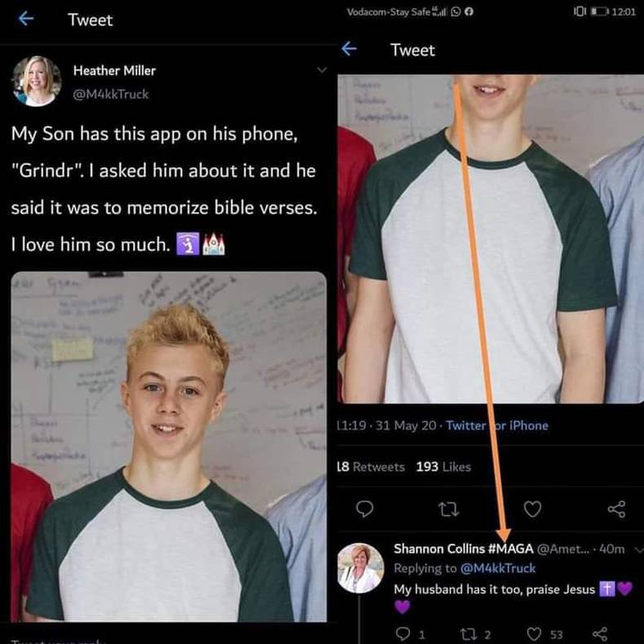Expand the chevron menu beside Heather Miller
The width and height of the screenshot is (644, 644).
[322, 70]
